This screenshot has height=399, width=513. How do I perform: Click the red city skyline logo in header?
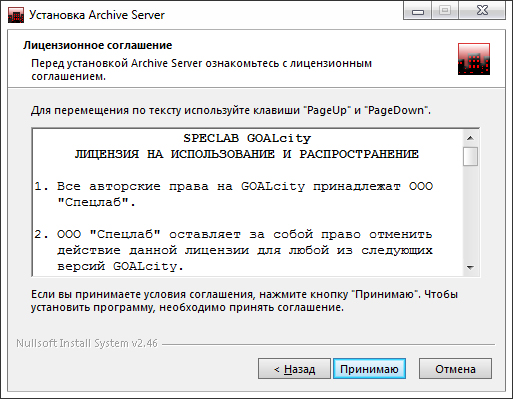click(x=474, y=59)
